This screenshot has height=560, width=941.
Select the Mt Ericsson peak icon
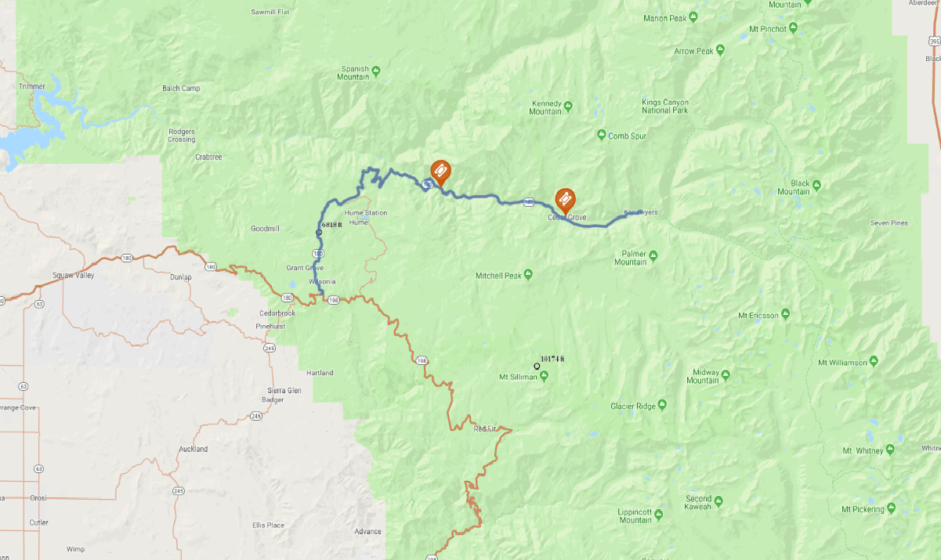pos(786,315)
